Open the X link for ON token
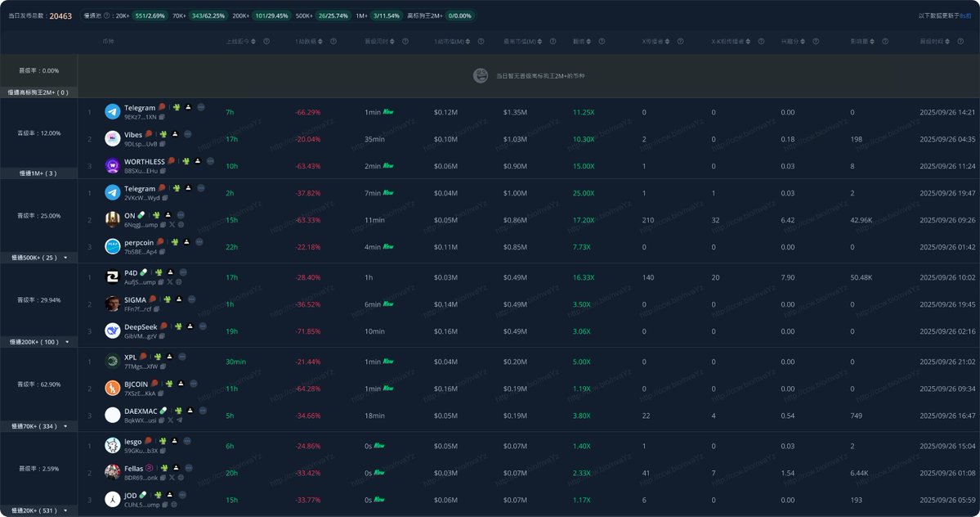The height and width of the screenshot is (517, 980). coord(171,224)
